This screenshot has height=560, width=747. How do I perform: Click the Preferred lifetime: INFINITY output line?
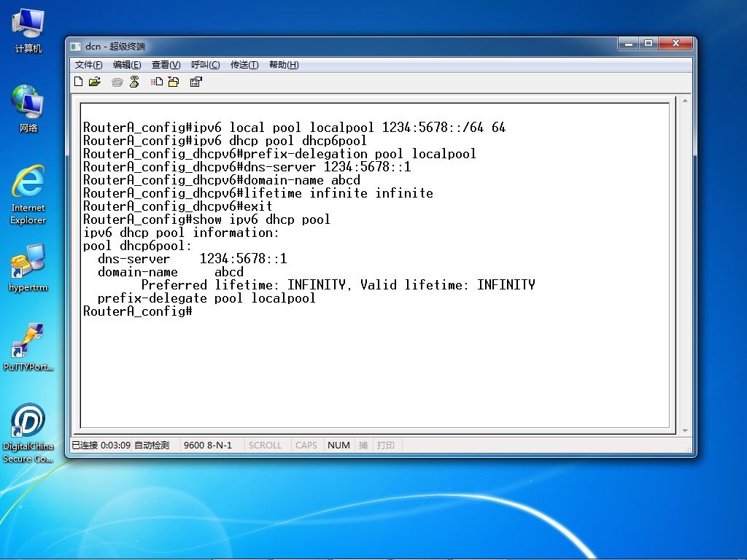(x=338, y=285)
